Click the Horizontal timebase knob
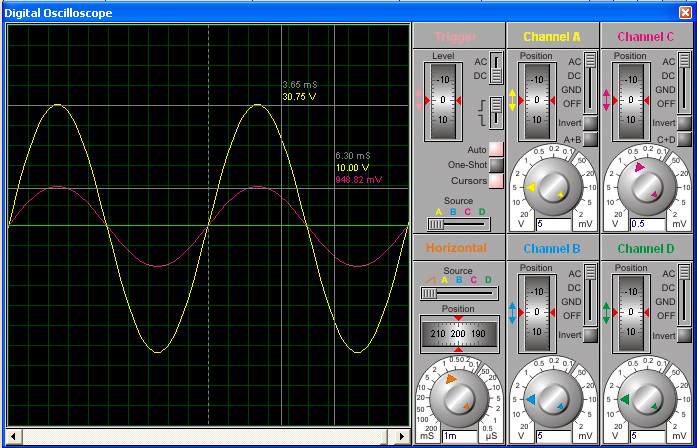This screenshot has height=448, width=697. 459,400
